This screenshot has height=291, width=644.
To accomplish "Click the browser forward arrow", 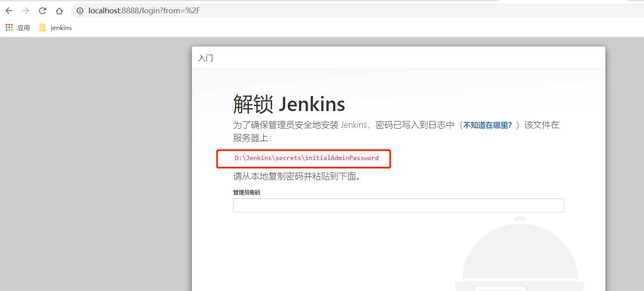I will (x=25, y=11).
